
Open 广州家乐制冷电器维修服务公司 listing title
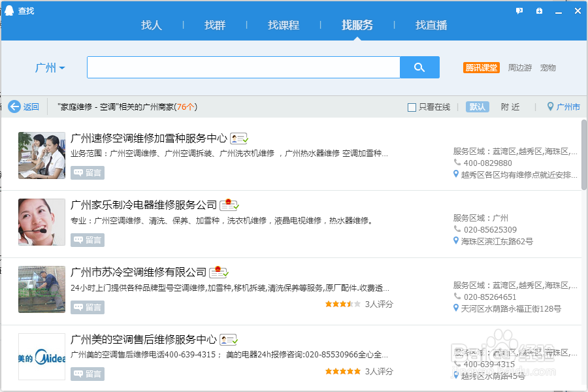click(144, 204)
